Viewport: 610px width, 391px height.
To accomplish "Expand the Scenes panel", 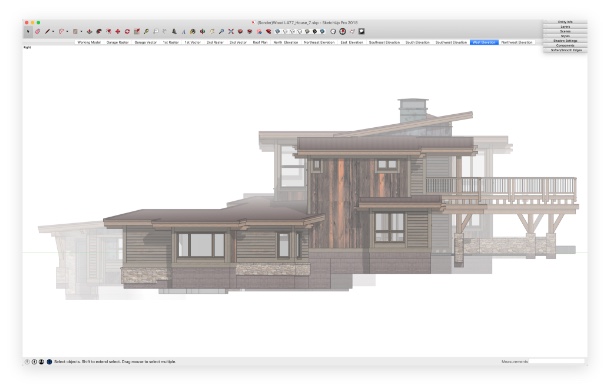I will click(x=565, y=31).
